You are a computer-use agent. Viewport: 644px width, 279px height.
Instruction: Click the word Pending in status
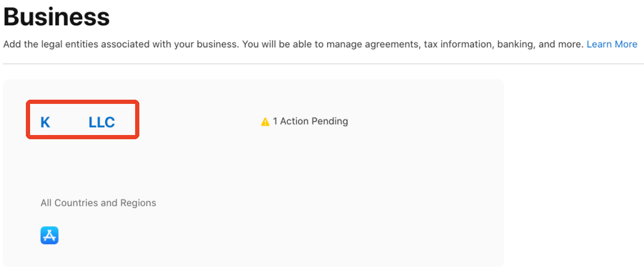(329, 121)
